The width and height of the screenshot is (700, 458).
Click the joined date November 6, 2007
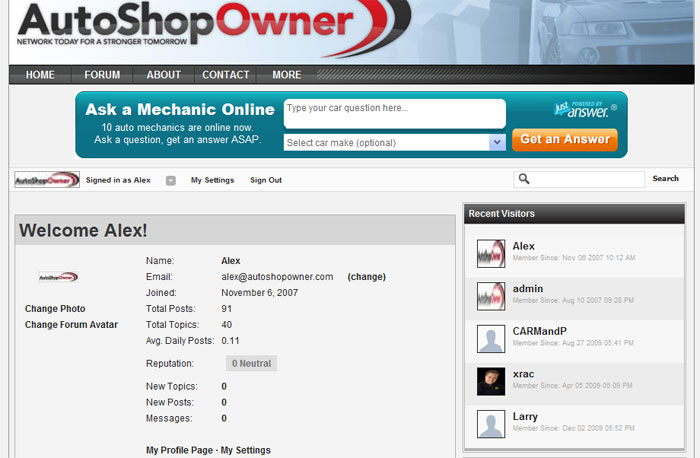[x=259, y=293]
